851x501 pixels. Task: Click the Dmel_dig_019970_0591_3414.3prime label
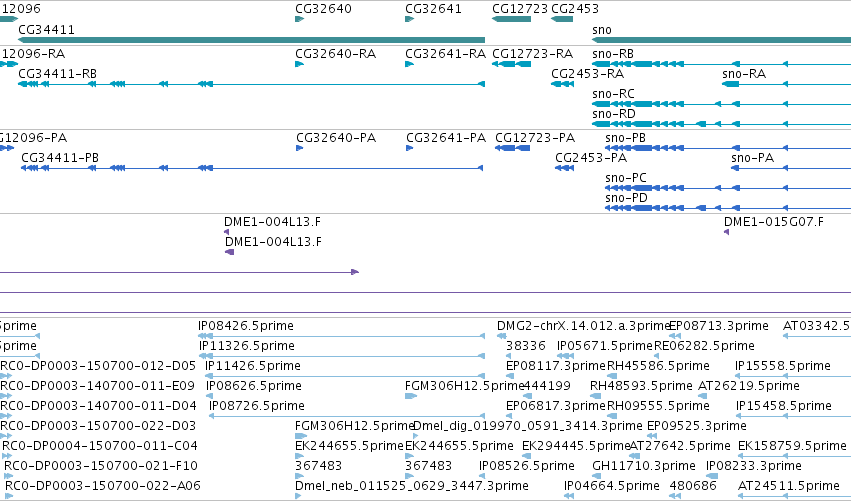pyautogui.click(x=528, y=426)
